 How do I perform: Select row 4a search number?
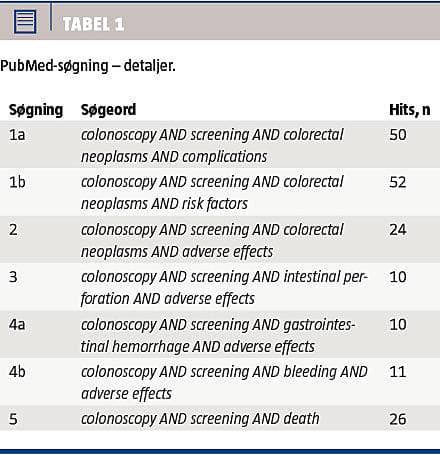point(17,324)
